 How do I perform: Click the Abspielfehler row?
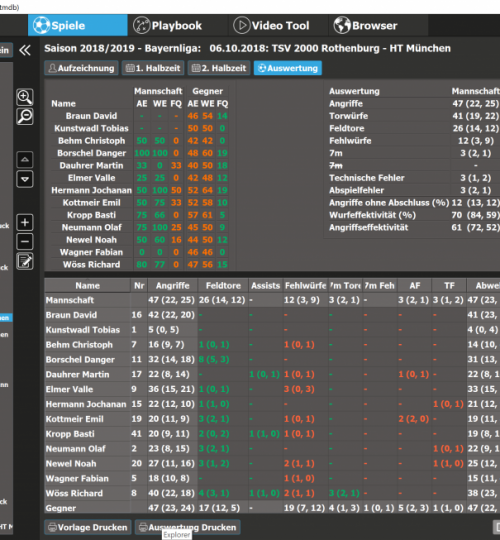[x=413, y=190]
